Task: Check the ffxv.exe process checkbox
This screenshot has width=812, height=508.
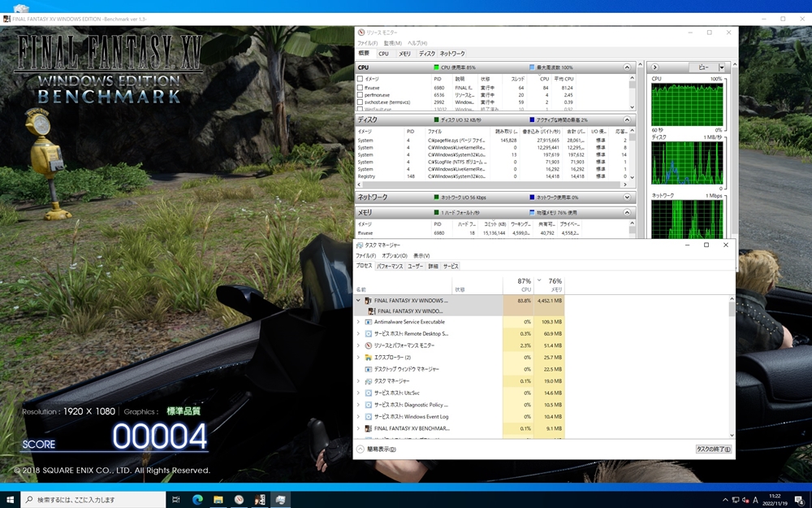Action: click(360, 88)
